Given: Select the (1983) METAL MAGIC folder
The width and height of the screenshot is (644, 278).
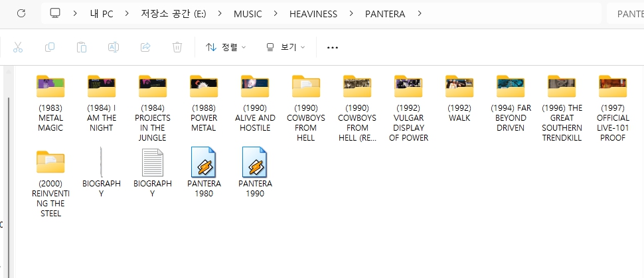Looking at the screenshot, I should (x=50, y=103).
